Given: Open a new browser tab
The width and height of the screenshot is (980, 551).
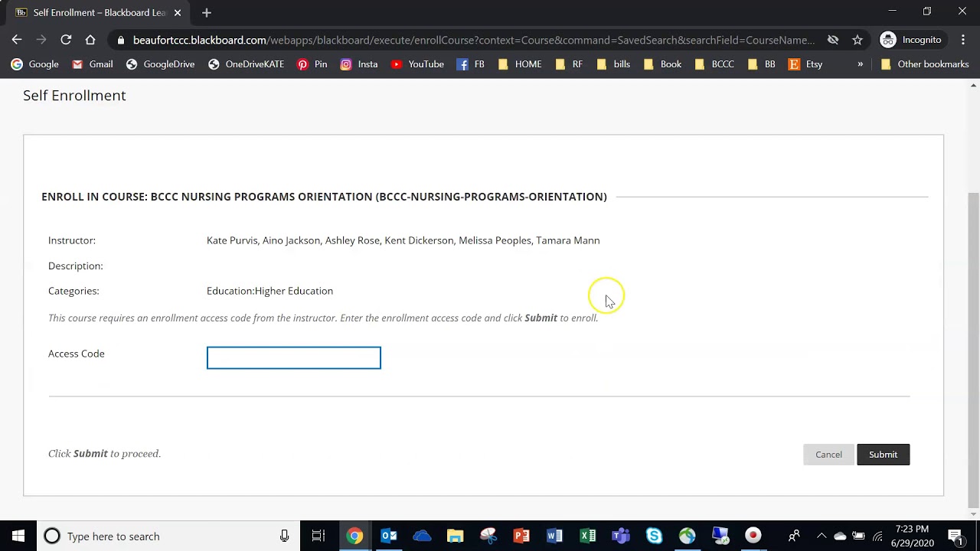Looking at the screenshot, I should click(x=207, y=12).
